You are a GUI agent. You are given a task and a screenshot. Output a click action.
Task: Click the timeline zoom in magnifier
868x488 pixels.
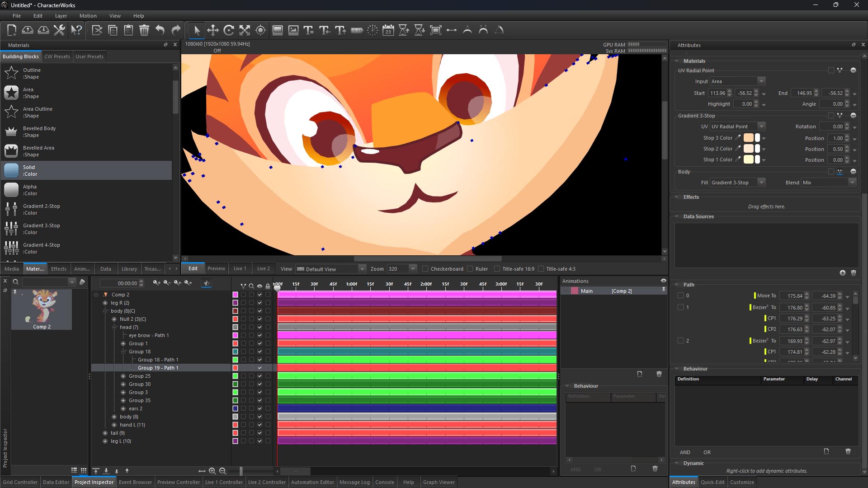(x=212, y=471)
